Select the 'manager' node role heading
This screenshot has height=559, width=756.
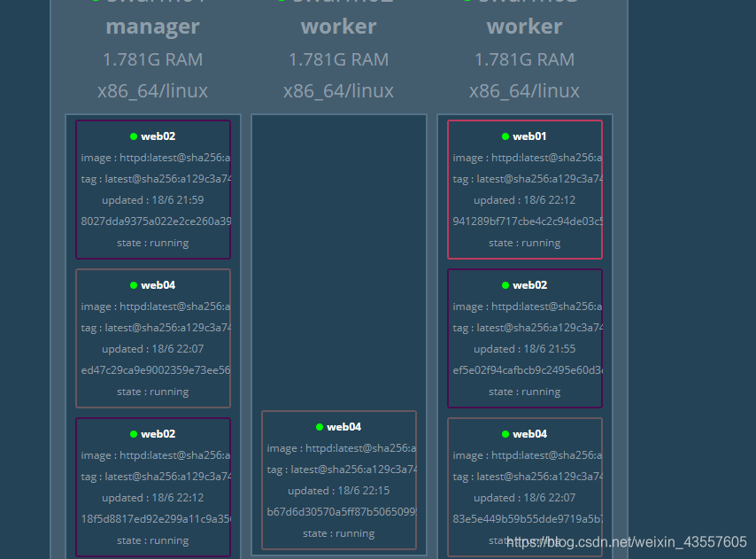click(153, 27)
